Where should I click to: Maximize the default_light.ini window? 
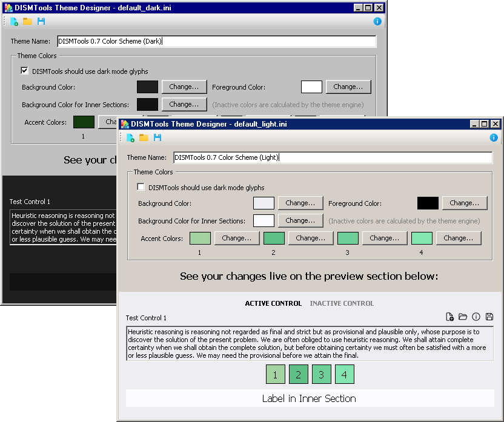[485, 124]
